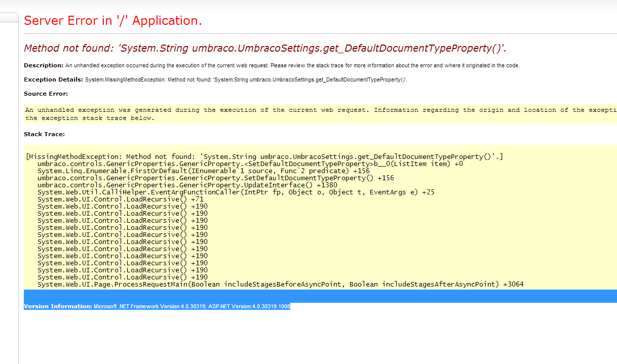617x364 pixels.
Task: Click the bold "Description:" label
Action: [44, 65]
